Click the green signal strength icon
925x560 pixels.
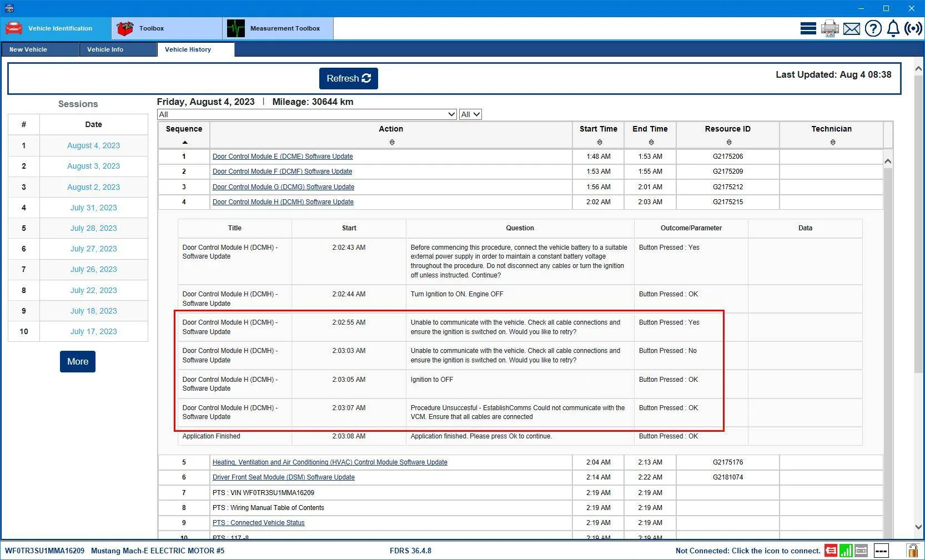(846, 551)
